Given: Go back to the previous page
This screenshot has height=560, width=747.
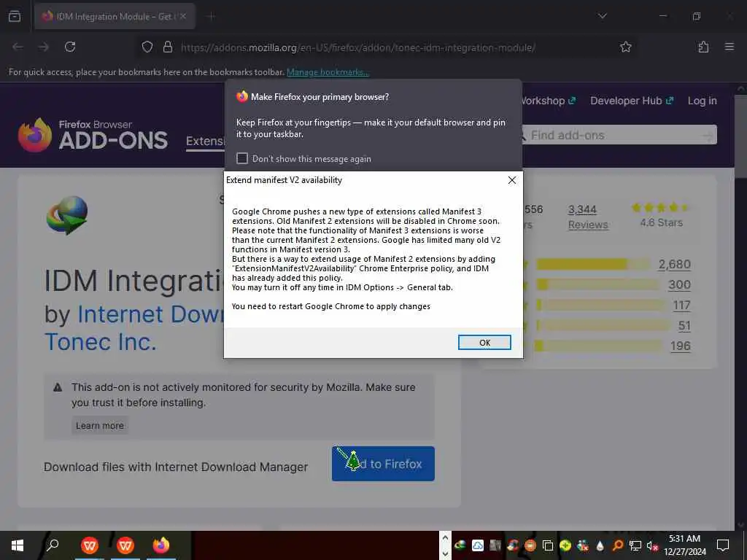Looking at the screenshot, I should pyautogui.click(x=18, y=47).
